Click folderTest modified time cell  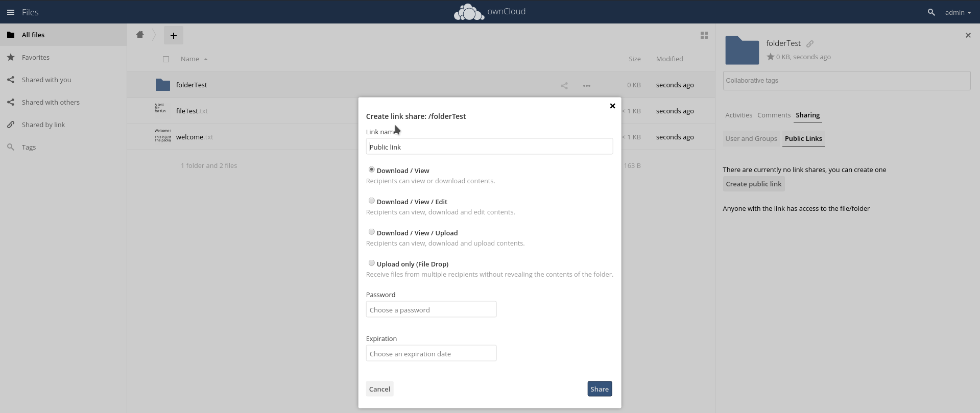click(675, 85)
